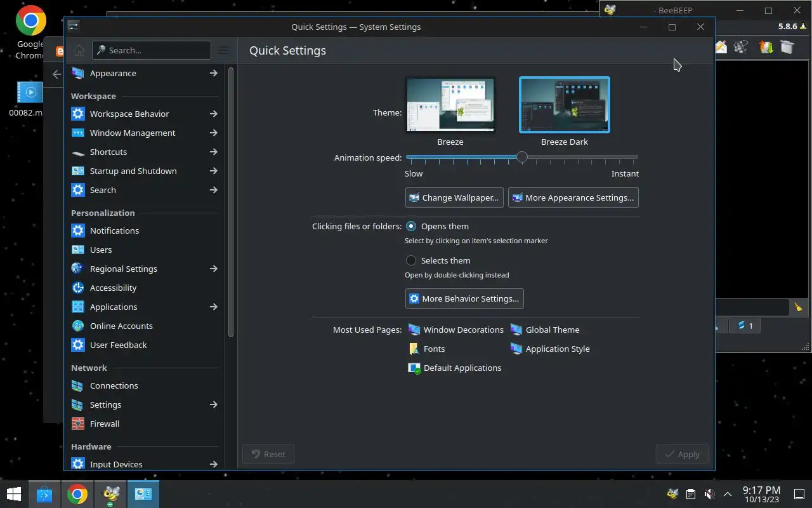Expand the Regional Settings arrow
812x508 pixels.
click(x=214, y=269)
